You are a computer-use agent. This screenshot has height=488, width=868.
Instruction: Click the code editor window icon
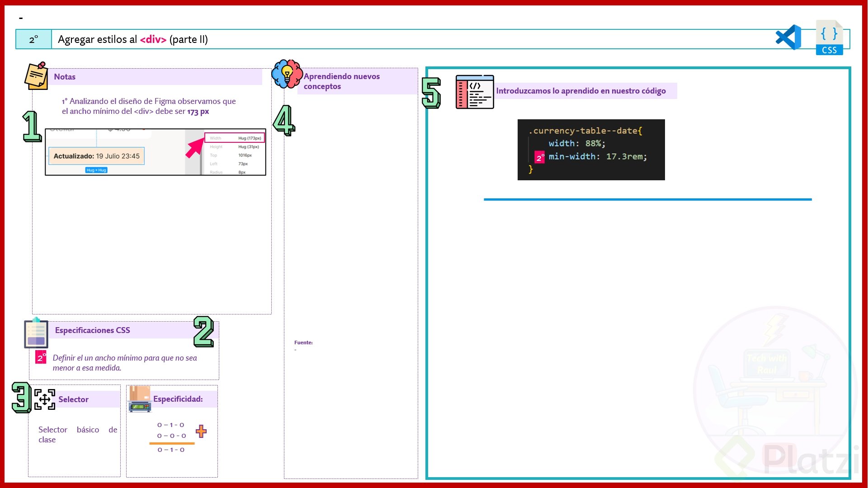[475, 92]
